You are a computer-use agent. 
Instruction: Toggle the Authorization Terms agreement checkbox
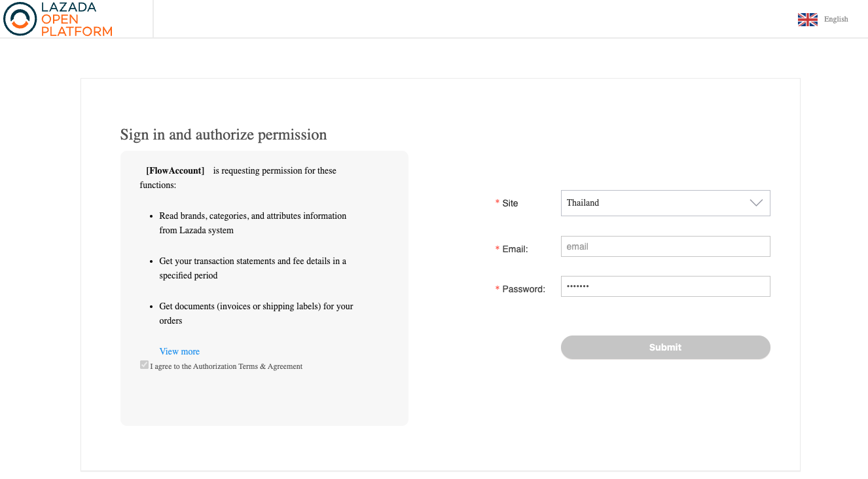point(144,365)
